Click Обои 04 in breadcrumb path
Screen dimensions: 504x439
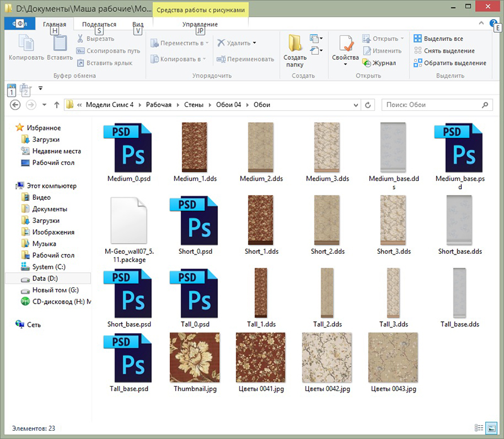tap(229, 105)
